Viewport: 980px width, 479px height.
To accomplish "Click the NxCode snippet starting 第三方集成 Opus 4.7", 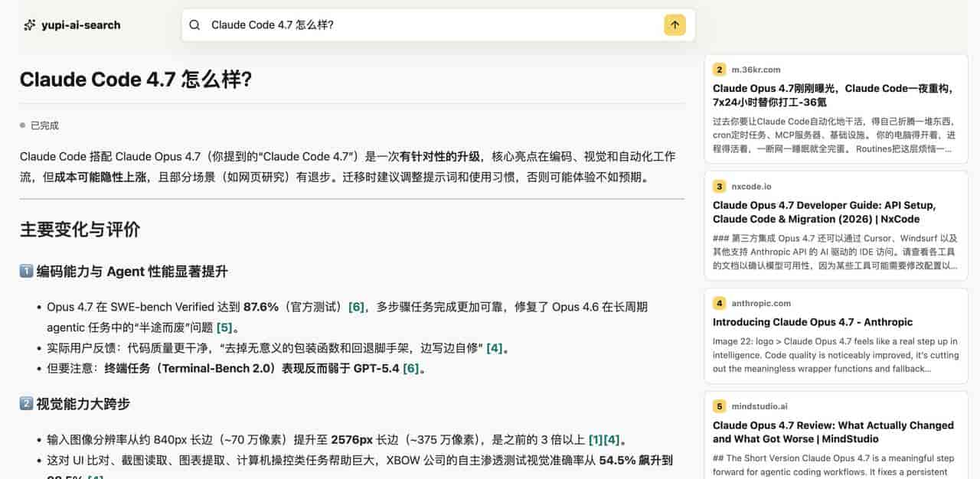I will [835, 252].
